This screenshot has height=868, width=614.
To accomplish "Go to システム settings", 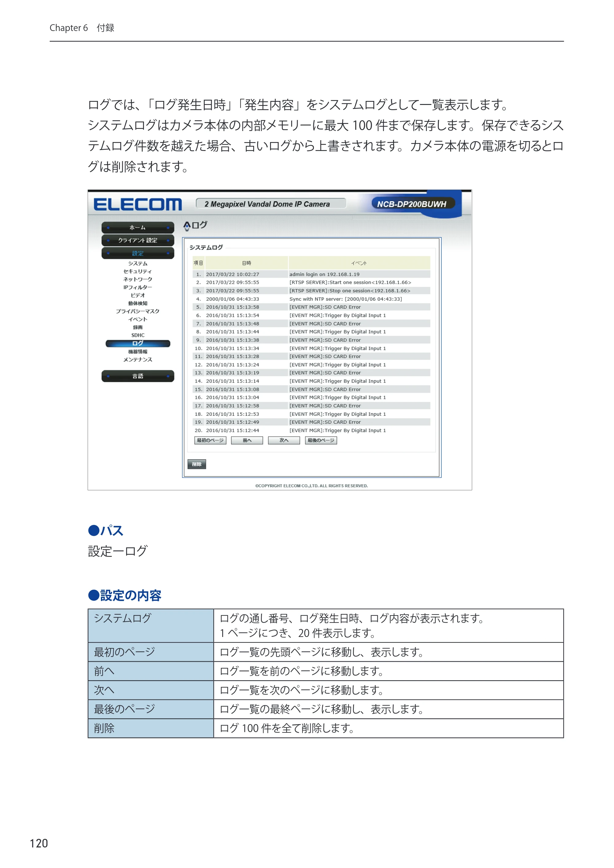I will click(137, 264).
